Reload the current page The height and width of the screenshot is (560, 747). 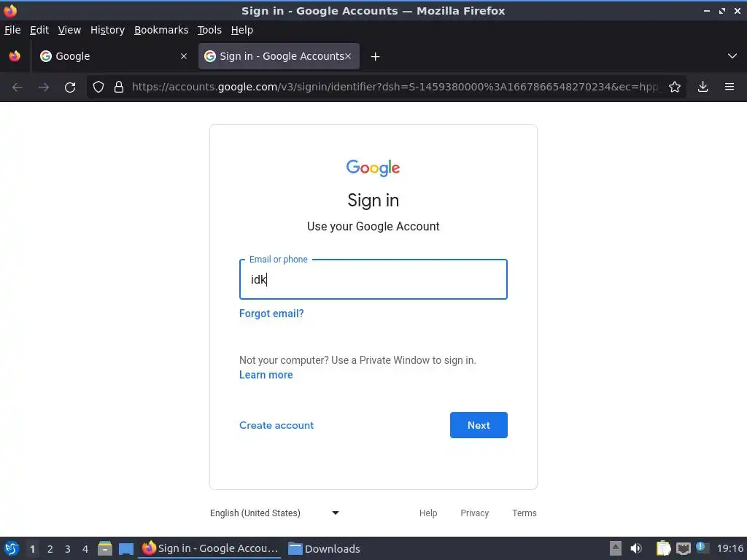click(x=70, y=87)
